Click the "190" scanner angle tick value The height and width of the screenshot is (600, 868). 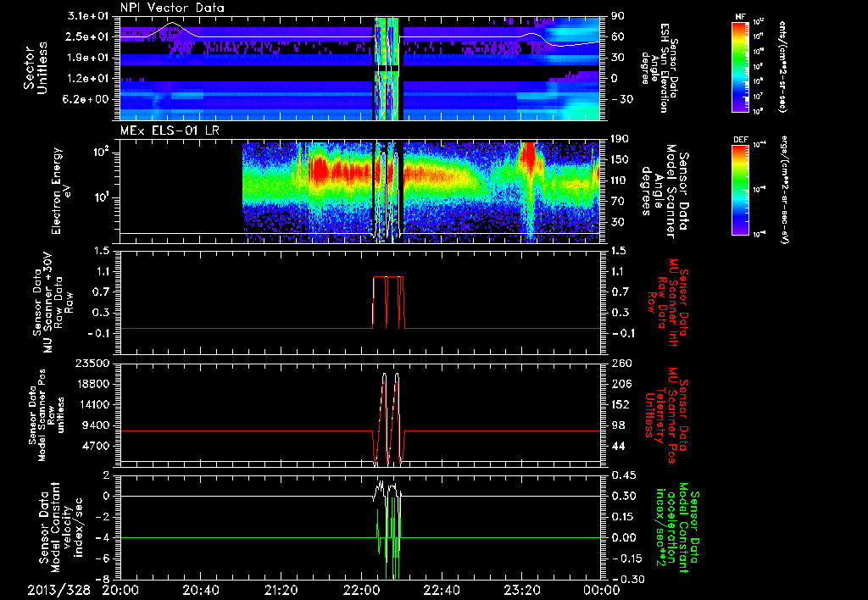click(620, 139)
